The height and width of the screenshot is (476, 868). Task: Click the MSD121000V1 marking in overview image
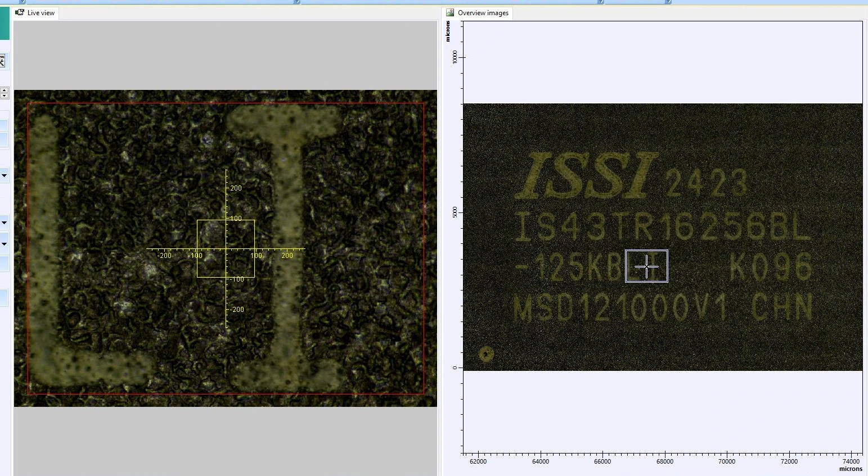[x=620, y=308]
